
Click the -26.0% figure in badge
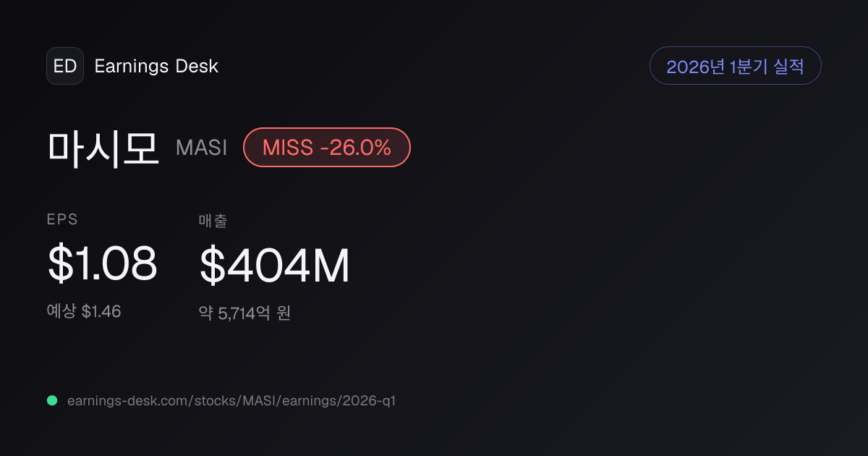356,148
